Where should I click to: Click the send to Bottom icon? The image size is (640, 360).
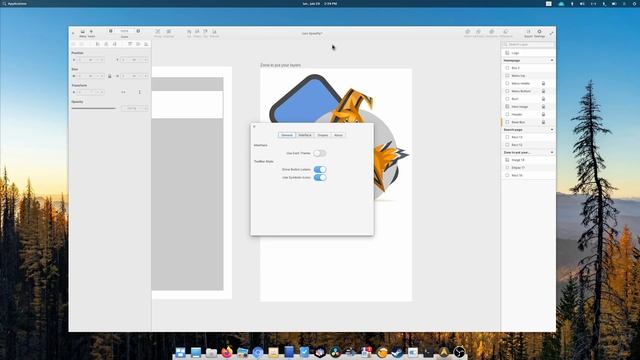pyautogui.click(x=214, y=33)
